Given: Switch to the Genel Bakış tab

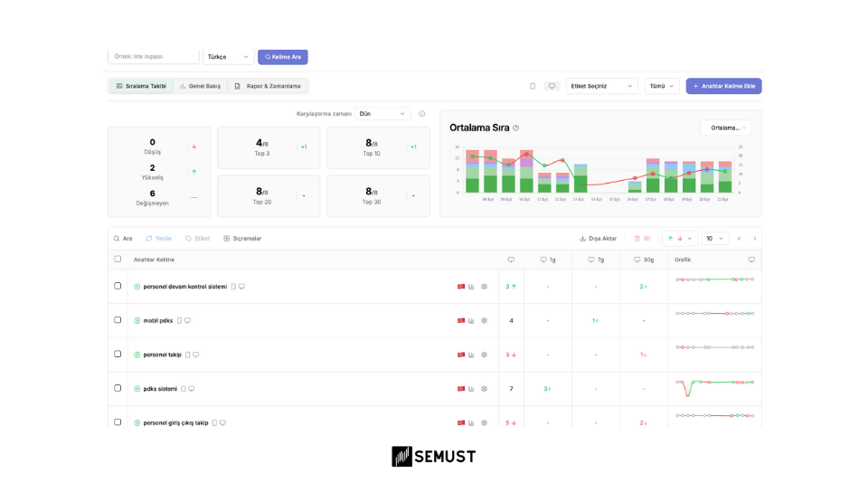Looking at the screenshot, I should [x=200, y=86].
